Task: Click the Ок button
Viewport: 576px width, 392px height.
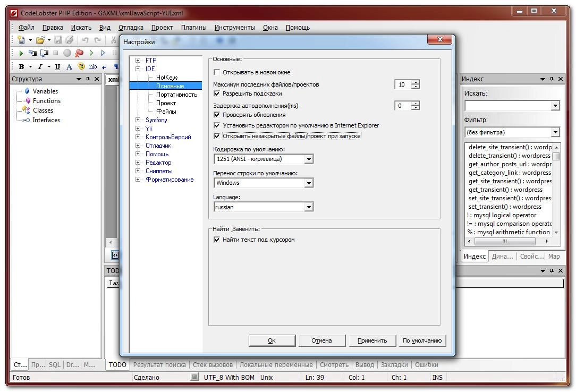Action: [272, 340]
